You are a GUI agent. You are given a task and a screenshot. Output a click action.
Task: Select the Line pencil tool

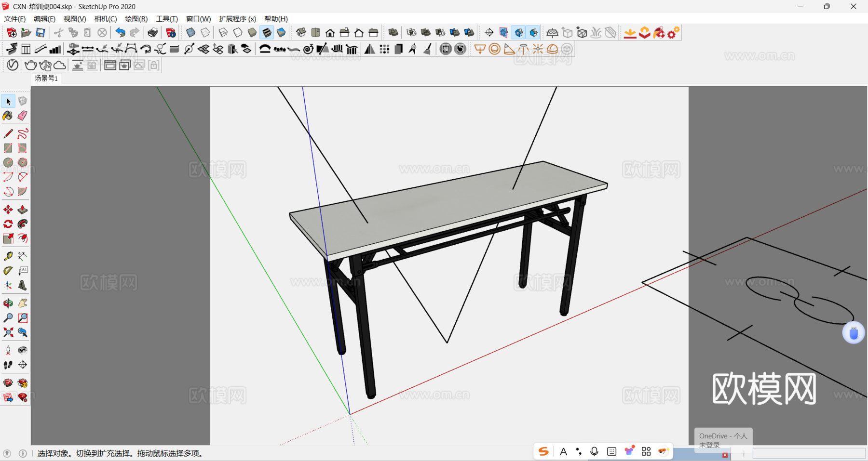point(8,133)
